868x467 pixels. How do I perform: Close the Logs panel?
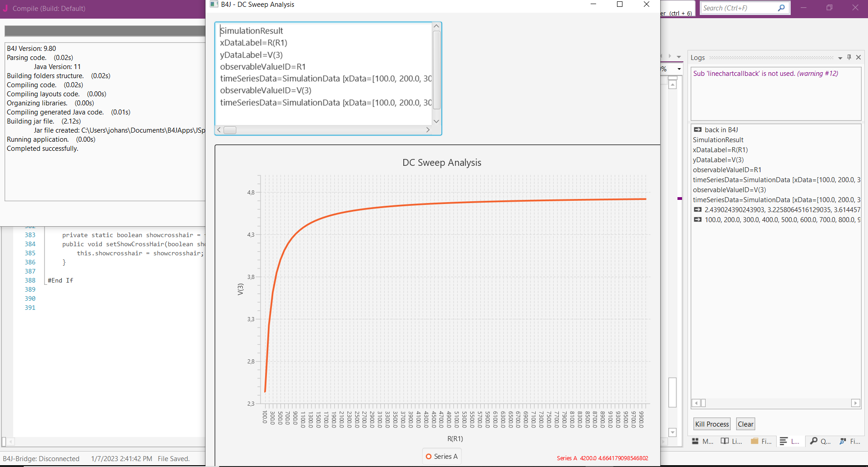click(x=858, y=57)
